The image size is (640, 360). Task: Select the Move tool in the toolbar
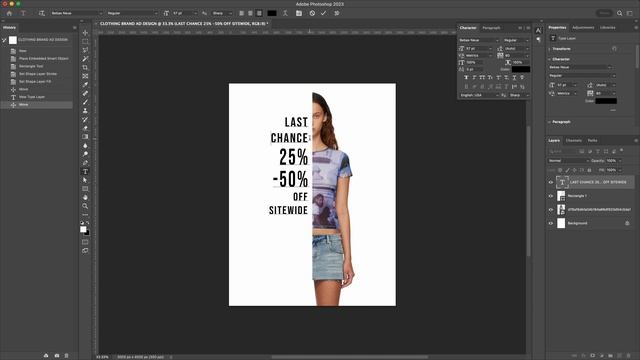click(x=85, y=33)
